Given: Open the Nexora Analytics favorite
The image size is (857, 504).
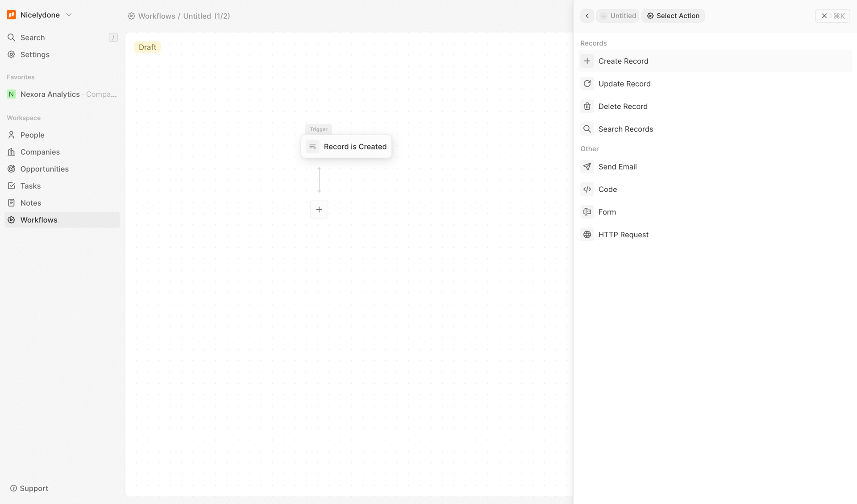Looking at the screenshot, I should coord(50,94).
